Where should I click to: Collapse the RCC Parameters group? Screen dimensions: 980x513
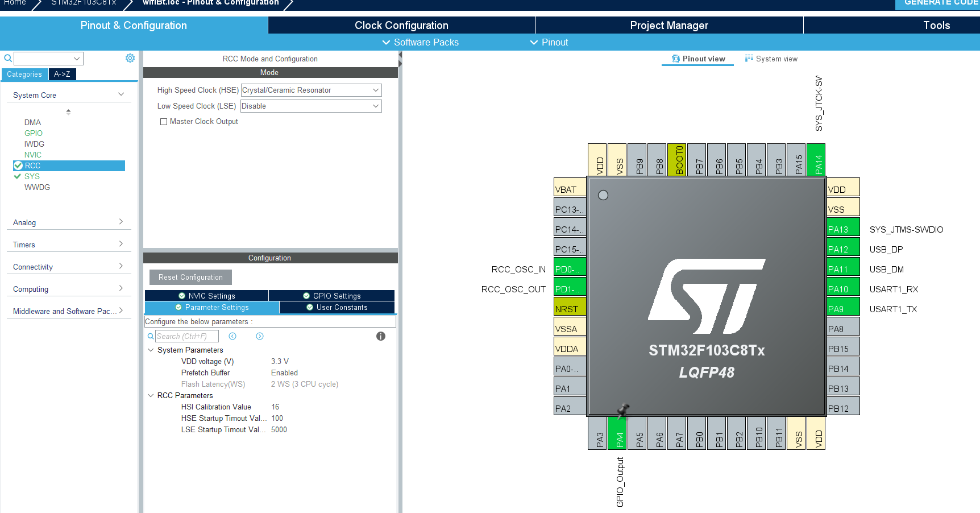pyautogui.click(x=151, y=395)
